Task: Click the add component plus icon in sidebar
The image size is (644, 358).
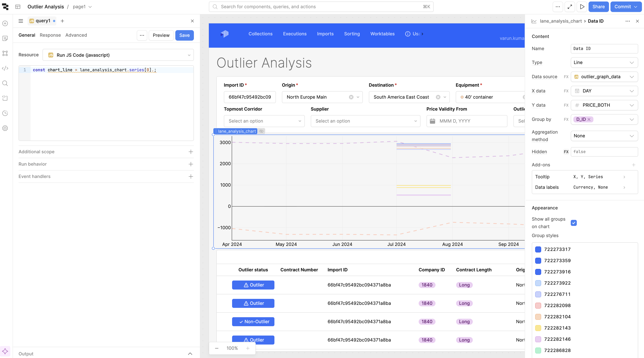Action: (x=5, y=23)
